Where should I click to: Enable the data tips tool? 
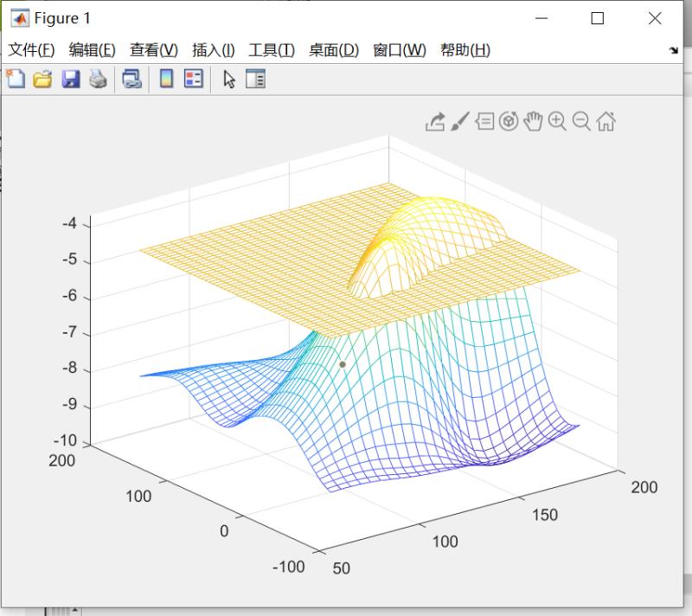point(484,121)
